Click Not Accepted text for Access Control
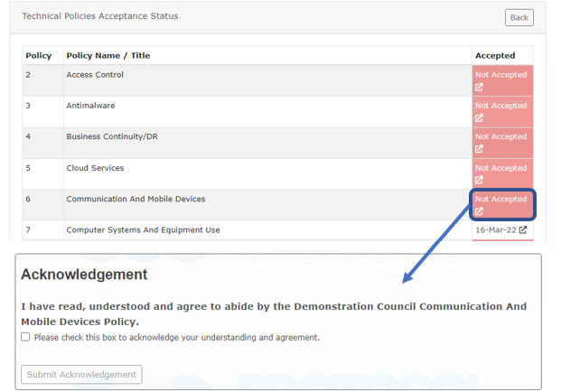The height and width of the screenshot is (392, 561). (500, 75)
